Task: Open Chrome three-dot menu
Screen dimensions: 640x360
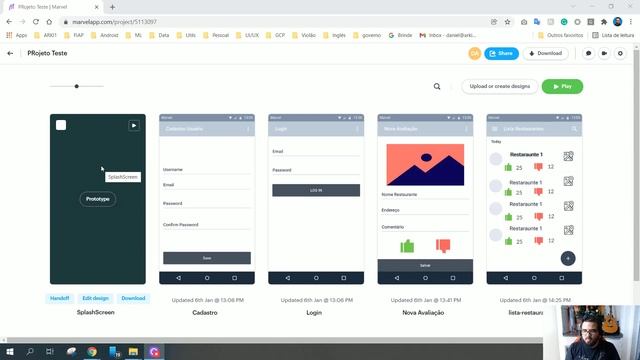Action: tap(631, 22)
